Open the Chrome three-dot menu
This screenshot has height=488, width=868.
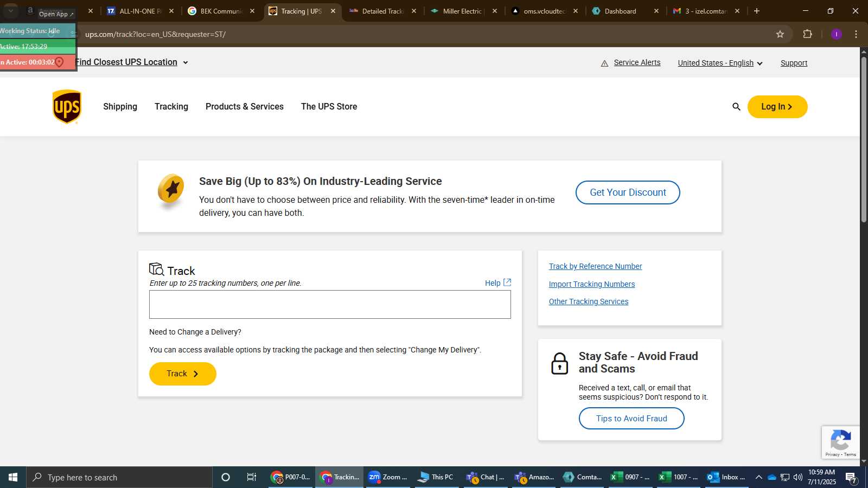click(x=856, y=34)
